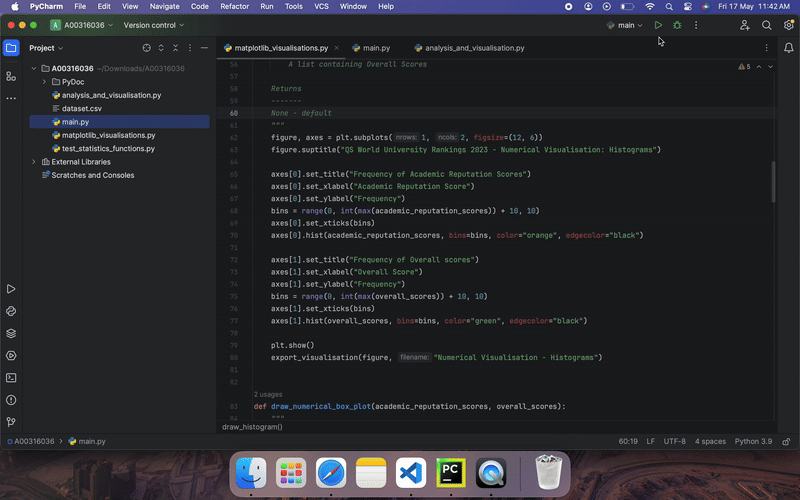
Task: Expand the PyDoc folder
Action: tap(44, 82)
